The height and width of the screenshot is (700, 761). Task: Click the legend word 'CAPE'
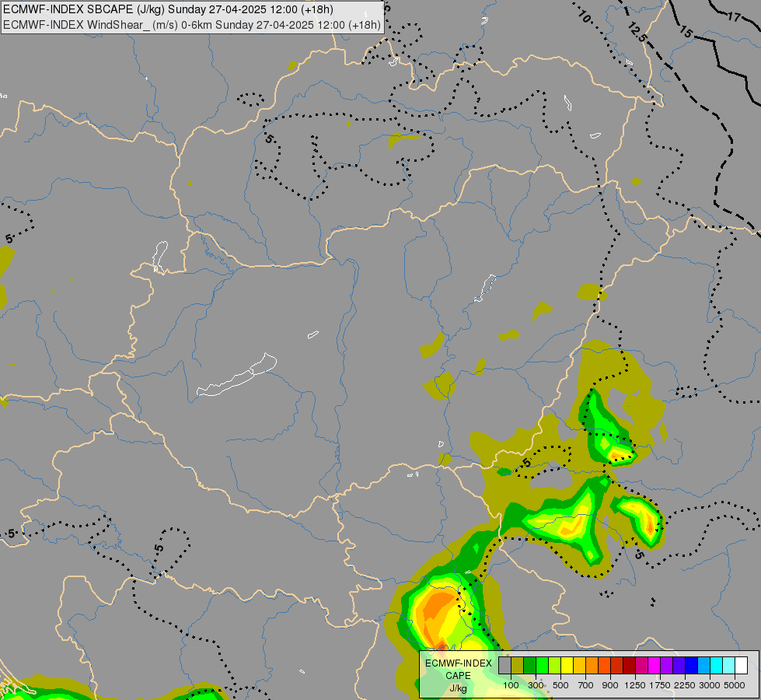[458, 676]
